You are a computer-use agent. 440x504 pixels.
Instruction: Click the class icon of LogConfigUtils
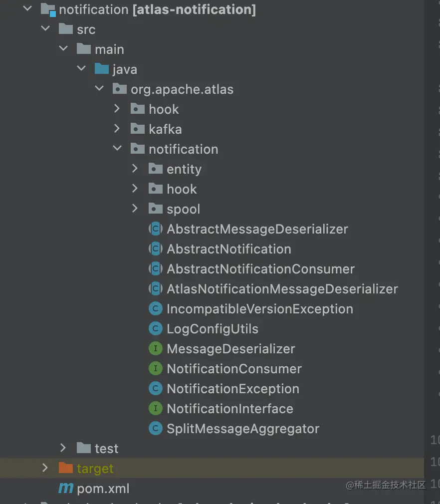click(156, 328)
